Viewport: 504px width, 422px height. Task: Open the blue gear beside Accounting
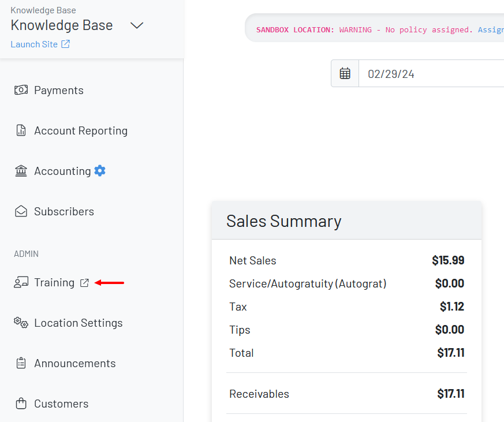[100, 171]
